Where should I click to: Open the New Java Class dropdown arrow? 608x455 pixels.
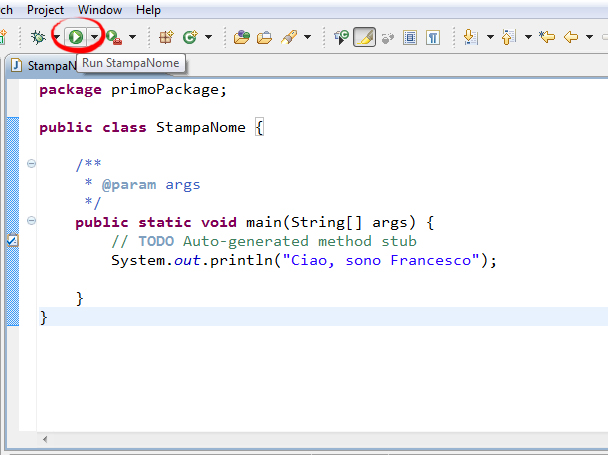(208, 37)
